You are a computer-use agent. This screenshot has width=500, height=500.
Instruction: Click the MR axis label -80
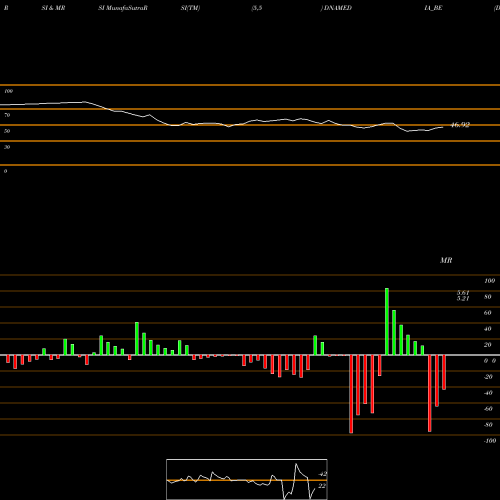488,425
